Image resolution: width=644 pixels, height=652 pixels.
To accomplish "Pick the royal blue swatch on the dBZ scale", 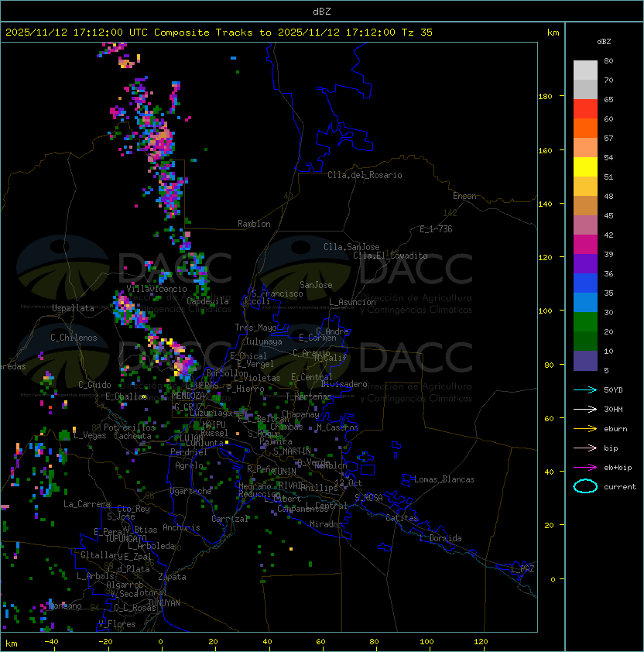I will pyautogui.click(x=585, y=283).
